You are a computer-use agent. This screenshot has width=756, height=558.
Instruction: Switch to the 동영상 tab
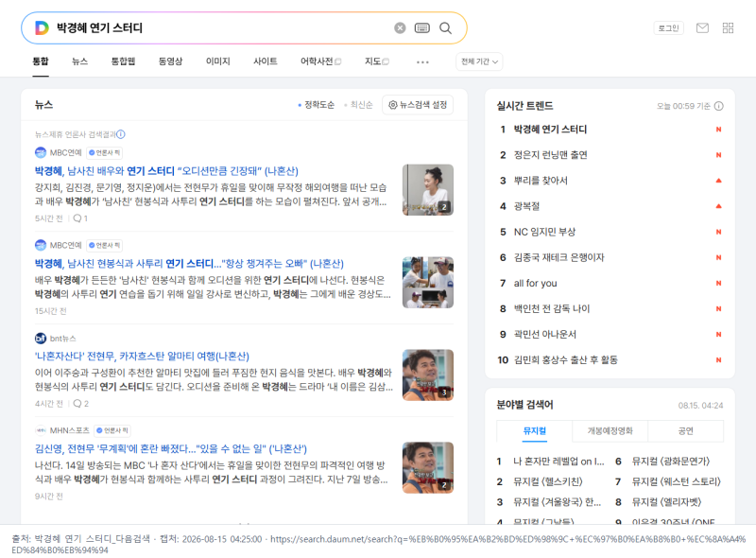coord(171,61)
